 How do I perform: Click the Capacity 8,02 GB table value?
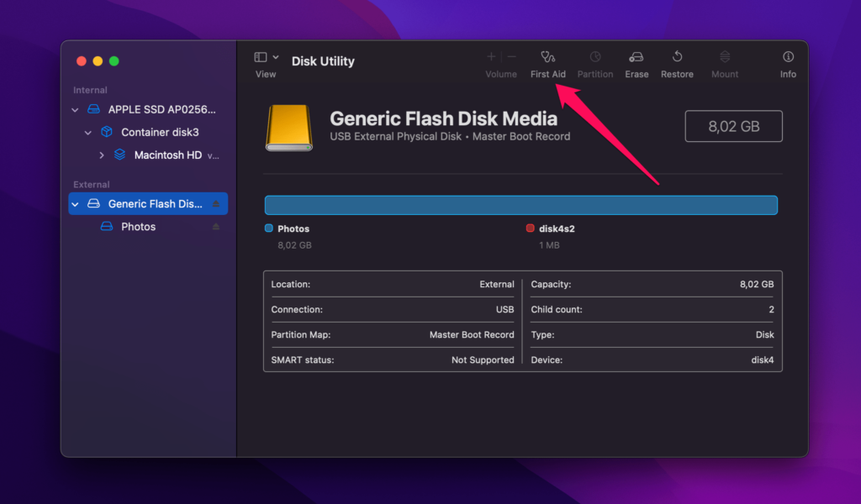click(757, 284)
